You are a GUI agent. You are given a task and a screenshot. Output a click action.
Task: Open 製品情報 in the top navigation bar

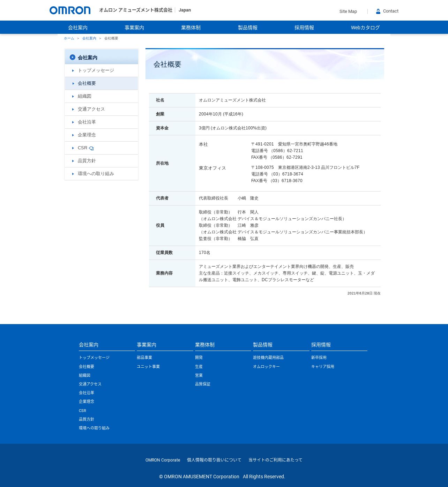tap(248, 28)
